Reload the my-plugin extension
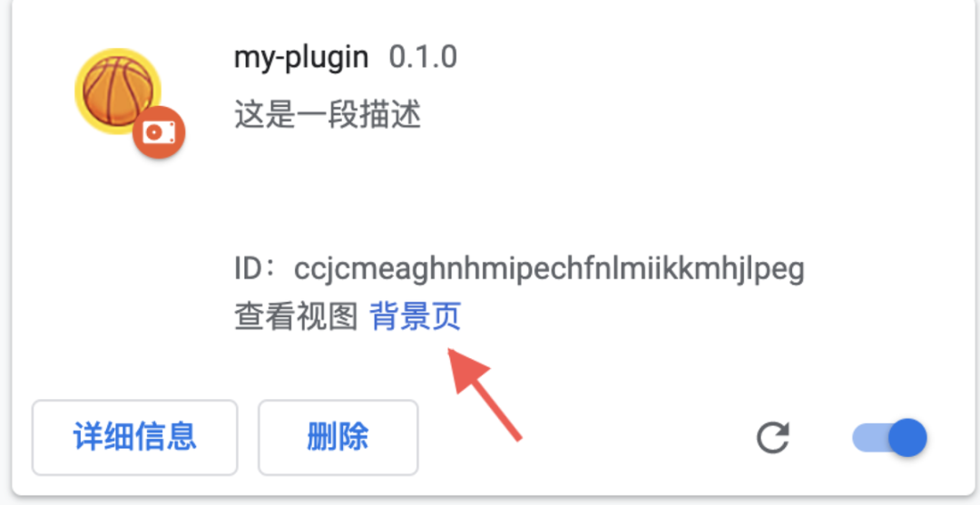Screen dimensions: 980x505 point(773,438)
